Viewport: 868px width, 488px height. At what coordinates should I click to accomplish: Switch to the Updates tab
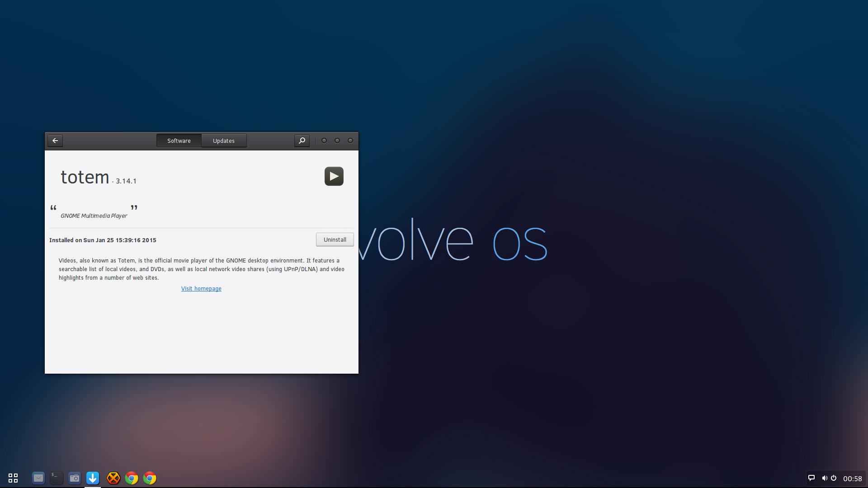coord(224,141)
